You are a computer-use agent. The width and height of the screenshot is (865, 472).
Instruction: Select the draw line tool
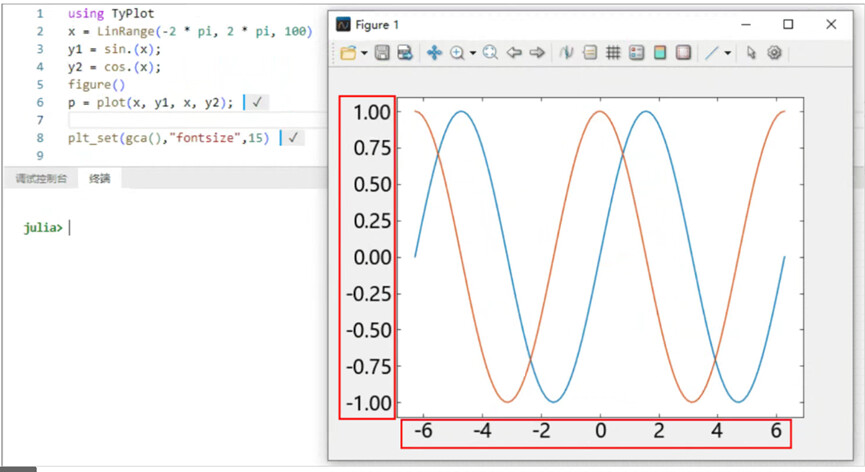coord(712,53)
